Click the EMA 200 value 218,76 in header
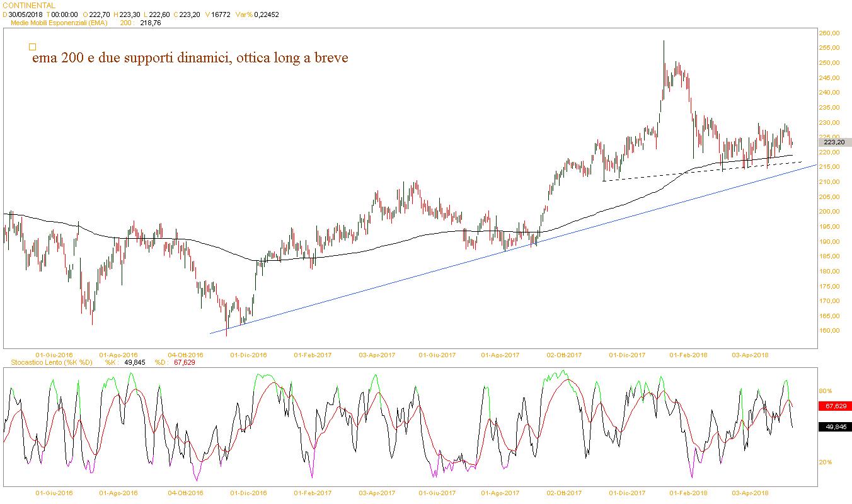The width and height of the screenshot is (852, 504). [x=150, y=23]
